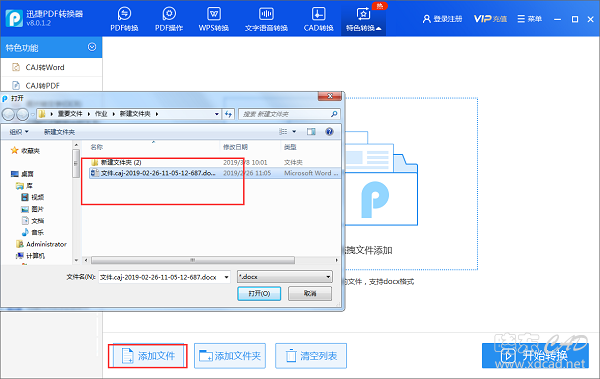
Task: Click 重要文件 in the path bar
Action: coord(70,114)
